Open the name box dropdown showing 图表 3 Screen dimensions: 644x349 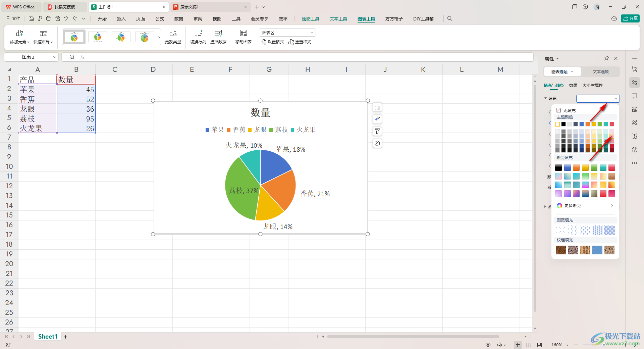pyautogui.click(x=55, y=57)
